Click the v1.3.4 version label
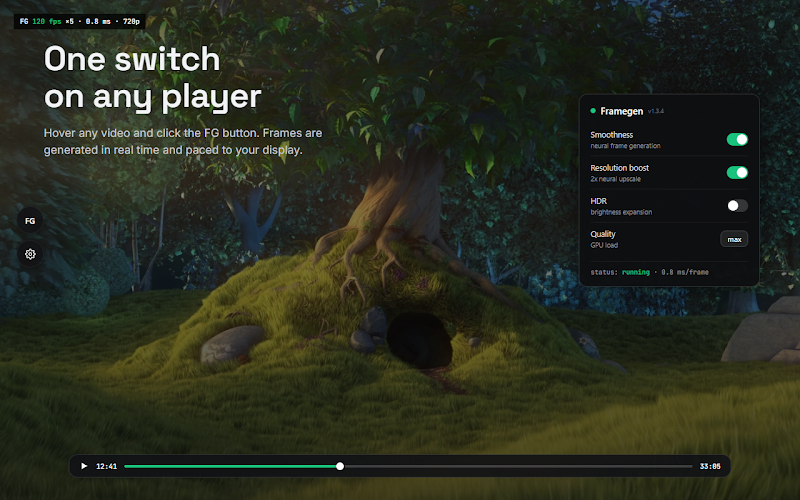 (x=656, y=111)
